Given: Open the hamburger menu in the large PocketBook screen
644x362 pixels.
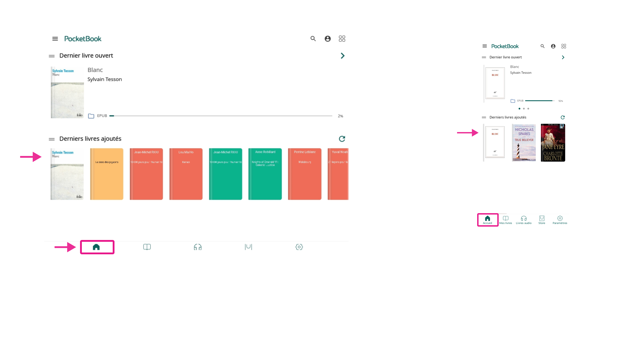Looking at the screenshot, I should (x=55, y=39).
